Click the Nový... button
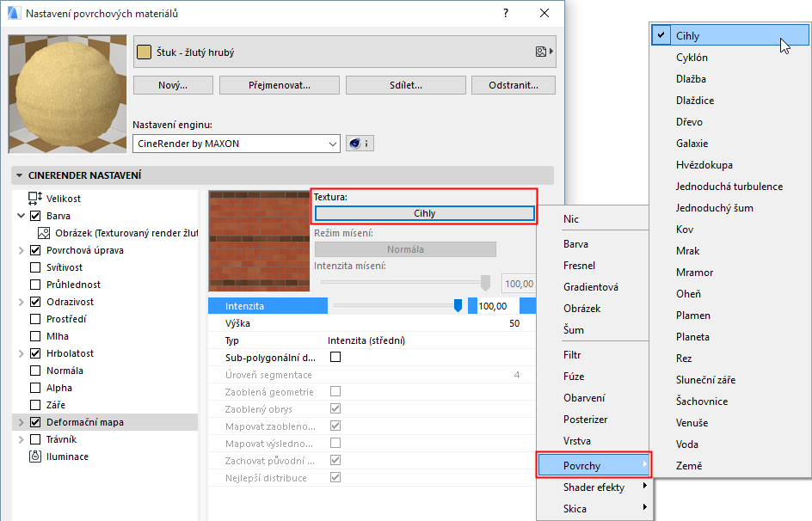This screenshot has height=521, width=812. click(173, 85)
